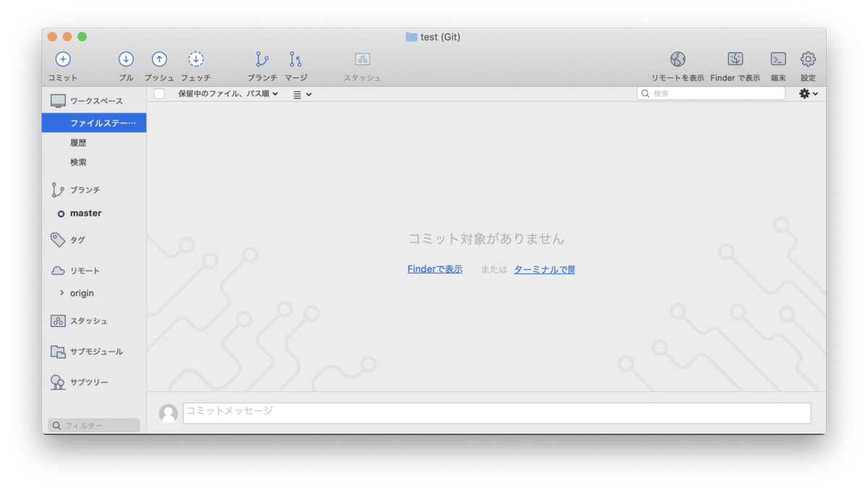Click the スタッシュ toolbar icon
Screen dimensions: 868x490
[x=362, y=59]
